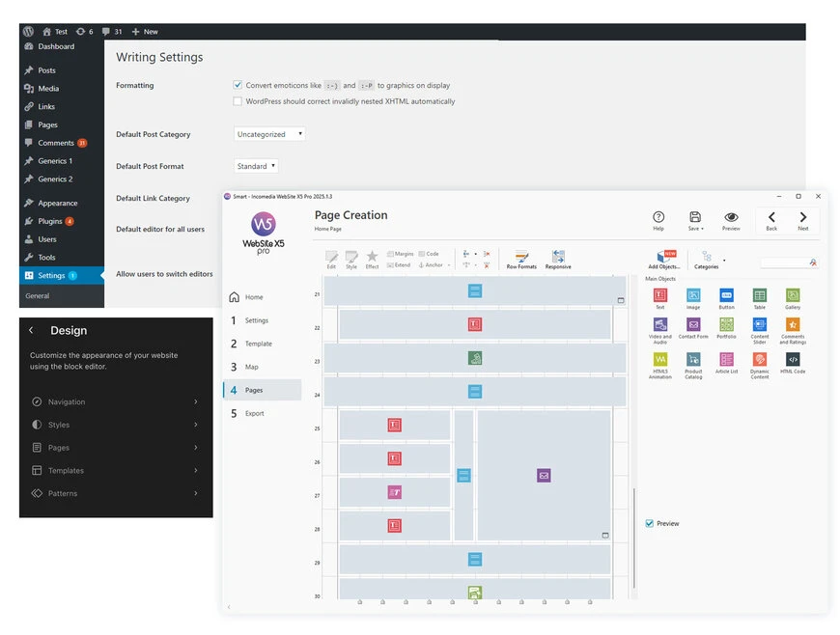The height and width of the screenshot is (635, 840).
Task: Open the Responsive toolbar tool
Action: [x=558, y=257]
